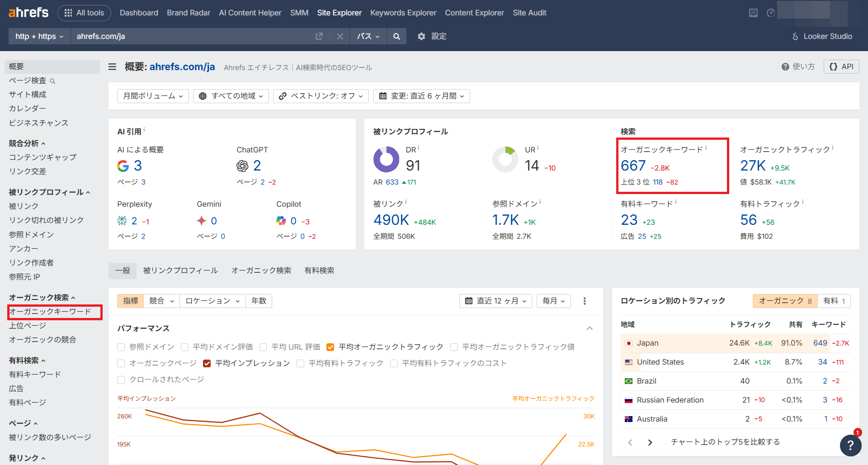Open the 月間ボリューム dropdown
The image size is (868, 465).
click(152, 96)
